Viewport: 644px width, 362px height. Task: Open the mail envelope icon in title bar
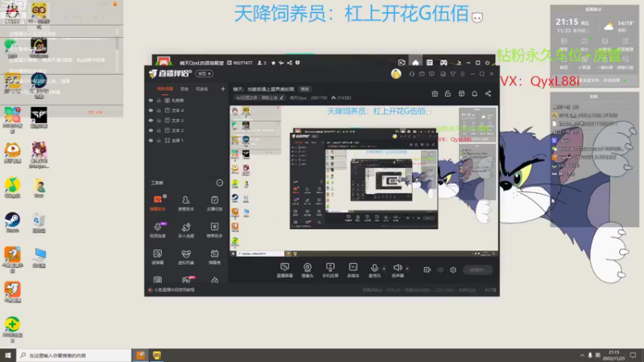422,74
